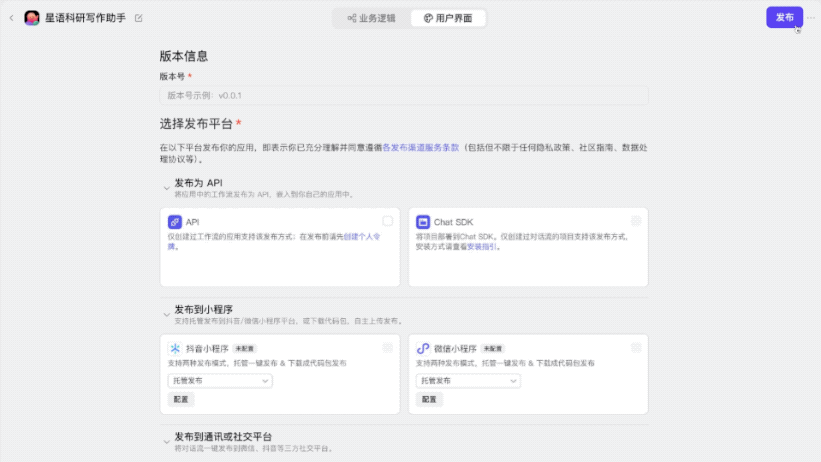Tick the 抖音小程序 publish checkbox
Image resolution: width=821 pixels, height=462 pixels.
tap(387, 348)
